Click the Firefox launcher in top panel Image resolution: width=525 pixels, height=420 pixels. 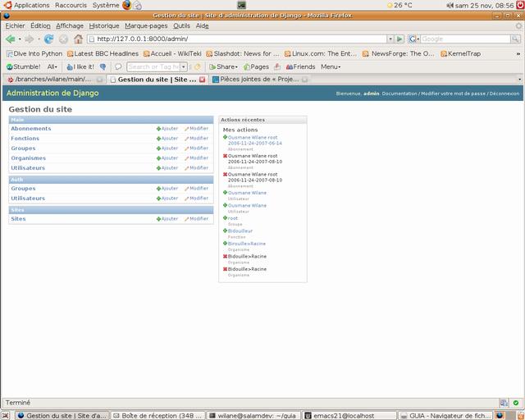pos(126,5)
